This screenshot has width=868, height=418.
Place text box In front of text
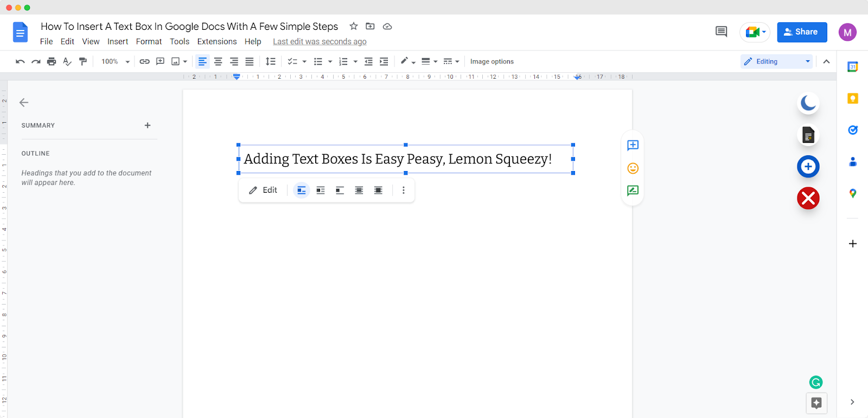point(378,191)
